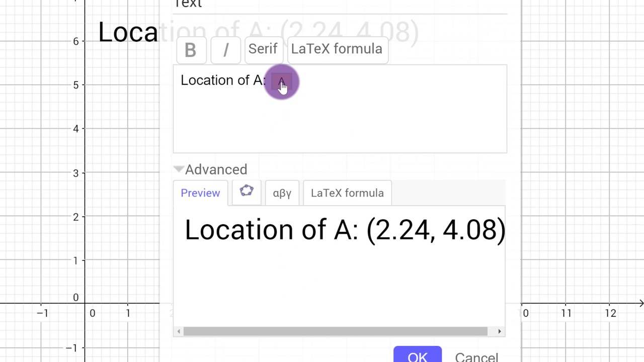Collapse the Advanced section triangle
The height and width of the screenshot is (362, 644).
click(x=179, y=169)
